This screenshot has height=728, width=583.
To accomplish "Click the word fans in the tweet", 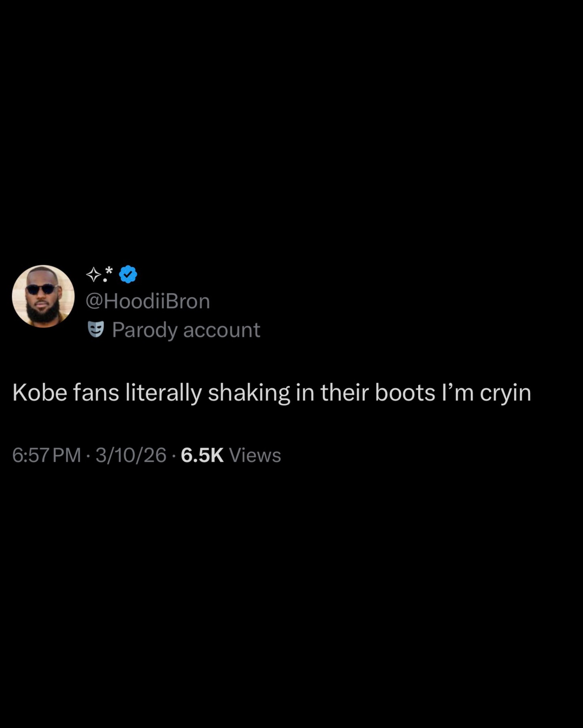I will [96, 393].
